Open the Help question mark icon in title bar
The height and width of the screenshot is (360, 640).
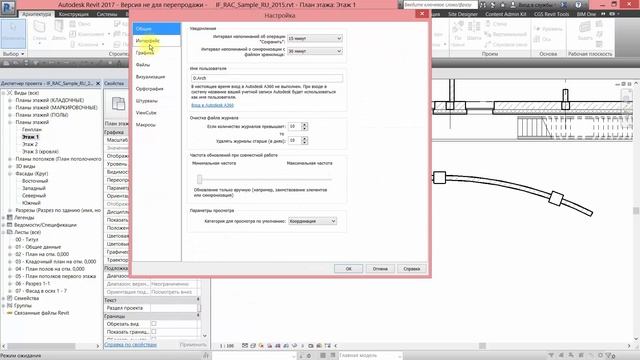578,5
